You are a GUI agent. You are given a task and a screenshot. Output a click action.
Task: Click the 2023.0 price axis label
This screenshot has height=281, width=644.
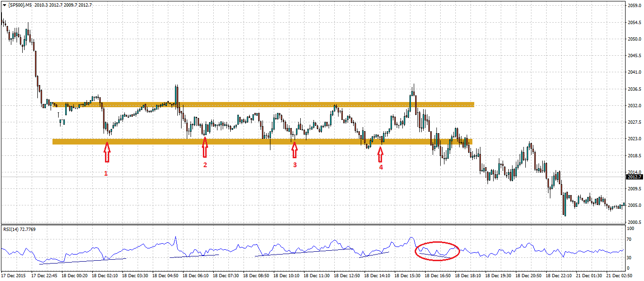tap(634, 139)
